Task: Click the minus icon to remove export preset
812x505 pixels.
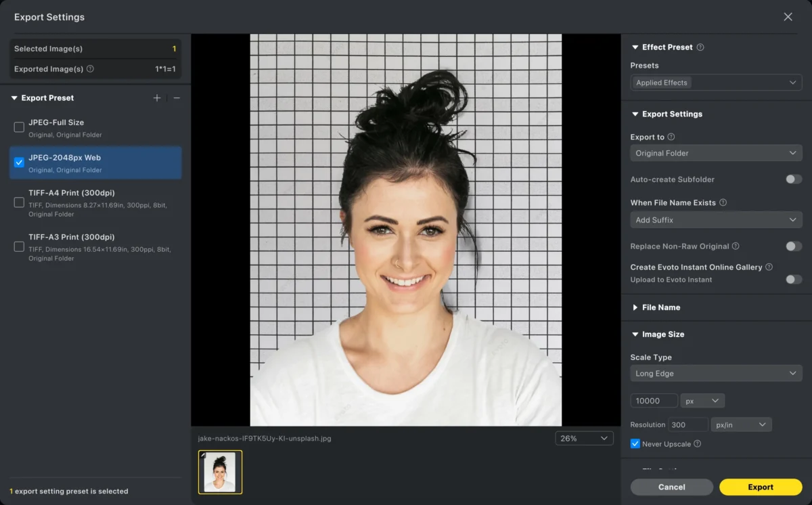Action: point(177,98)
